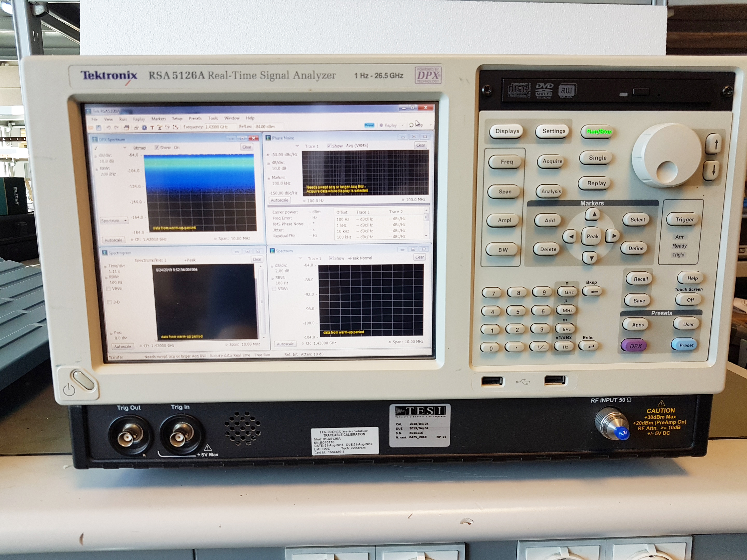Open the Tools menu

[213, 118]
